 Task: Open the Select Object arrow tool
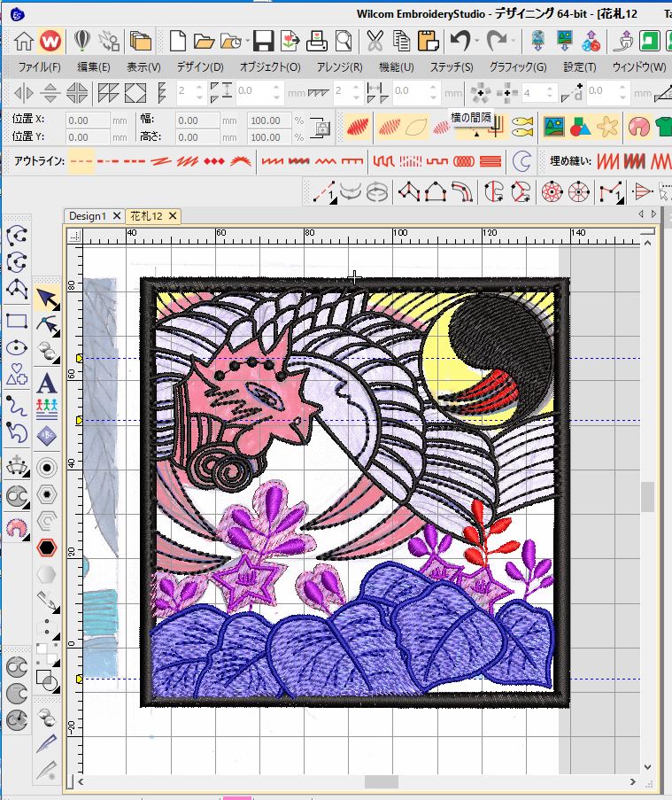(48, 299)
